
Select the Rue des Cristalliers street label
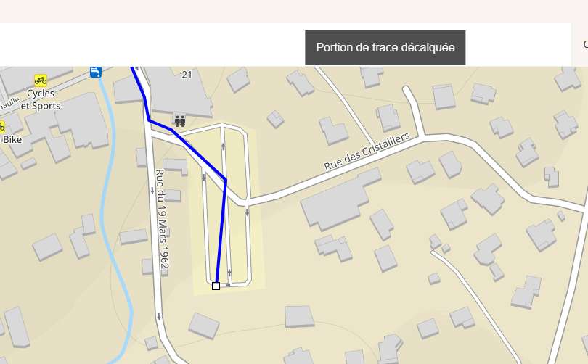(x=367, y=152)
